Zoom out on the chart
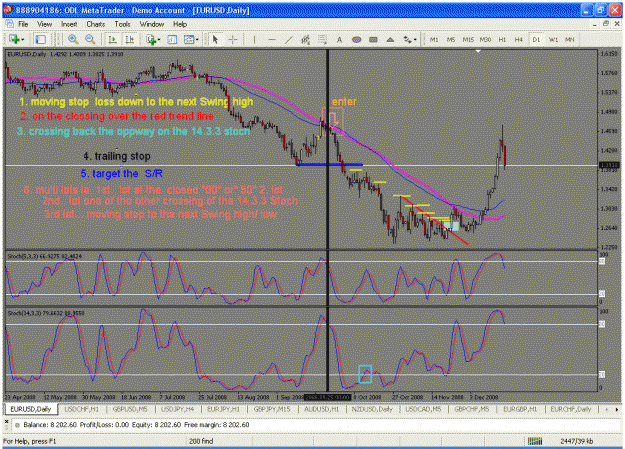Viewport: 625px width, 449px height. 90,39
